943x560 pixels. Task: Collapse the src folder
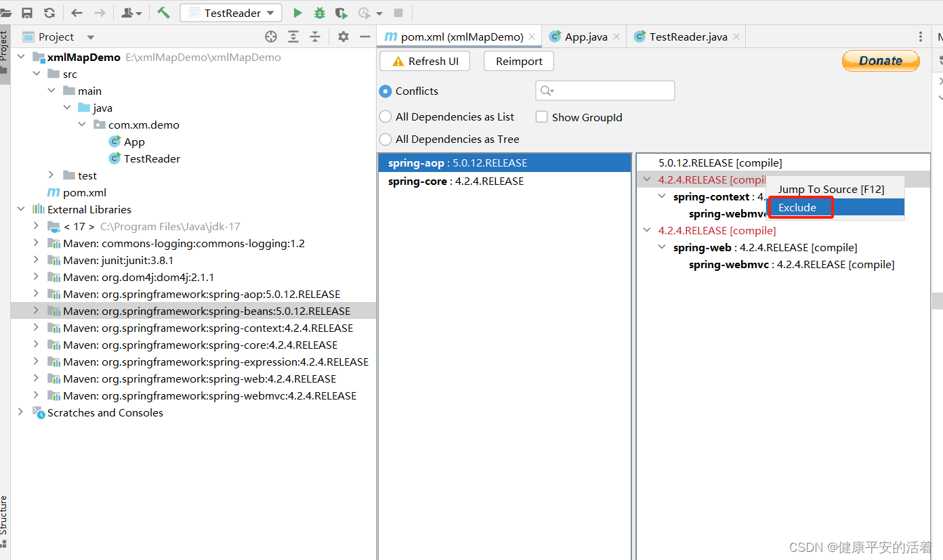35,73
